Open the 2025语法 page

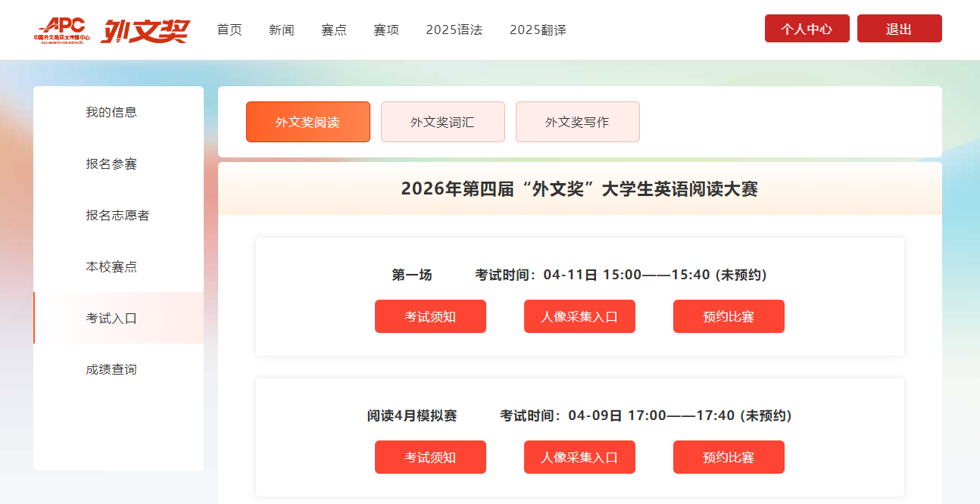pos(454,30)
